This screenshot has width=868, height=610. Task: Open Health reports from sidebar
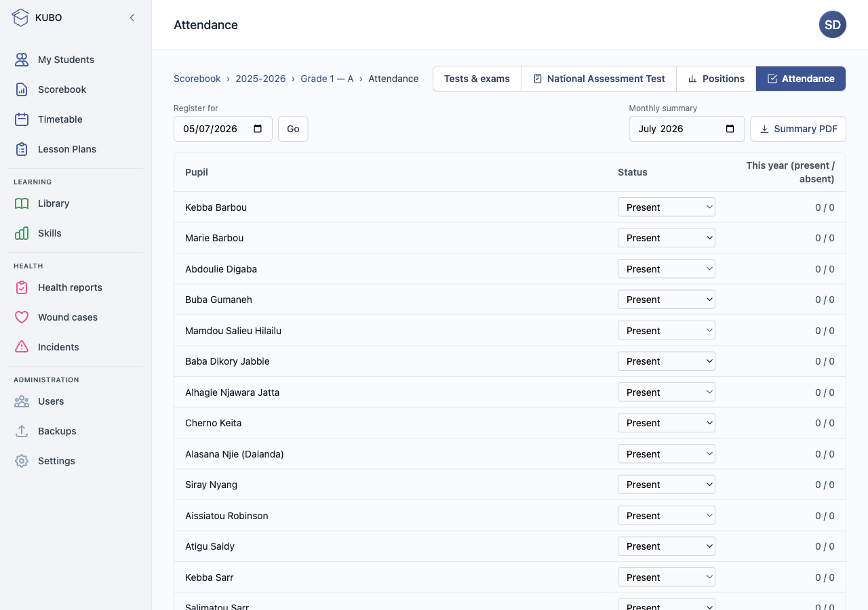tap(76, 287)
